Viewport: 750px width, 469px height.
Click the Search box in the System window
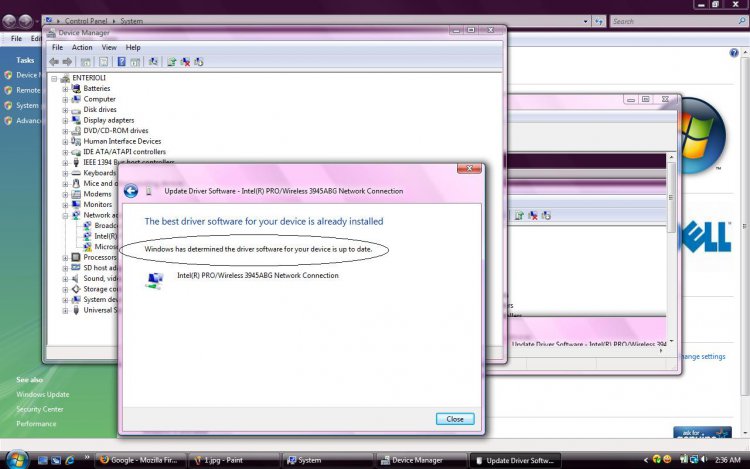[x=678, y=21]
